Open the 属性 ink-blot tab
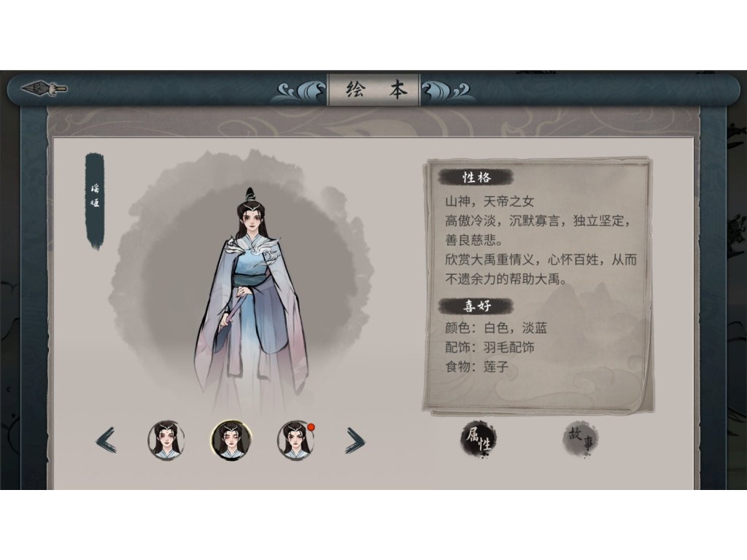The width and height of the screenshot is (747, 560). tap(479, 440)
